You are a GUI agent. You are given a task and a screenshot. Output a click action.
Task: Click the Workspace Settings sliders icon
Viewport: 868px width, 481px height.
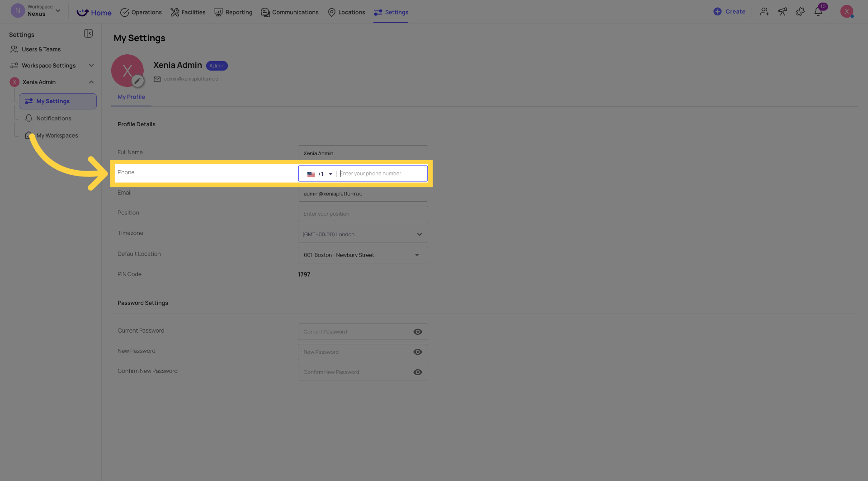click(14, 66)
